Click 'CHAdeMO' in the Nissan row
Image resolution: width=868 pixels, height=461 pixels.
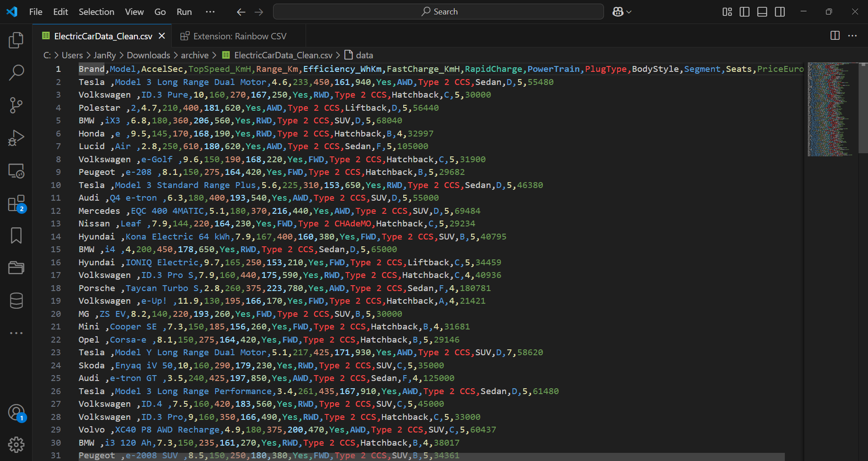click(x=353, y=224)
